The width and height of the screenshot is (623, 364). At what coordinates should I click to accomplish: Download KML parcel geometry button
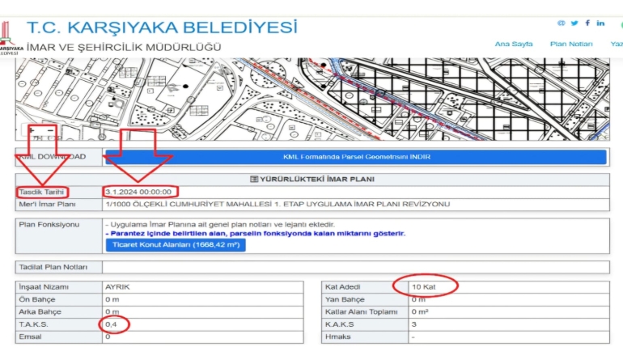(x=356, y=157)
